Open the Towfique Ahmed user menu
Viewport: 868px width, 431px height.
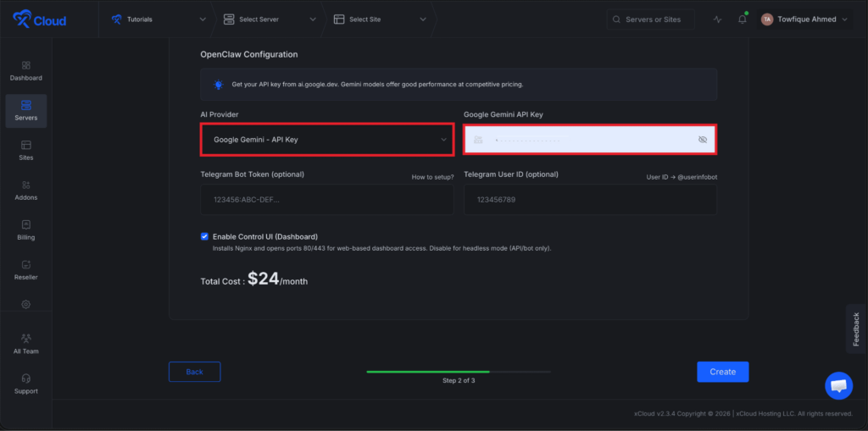click(x=805, y=19)
